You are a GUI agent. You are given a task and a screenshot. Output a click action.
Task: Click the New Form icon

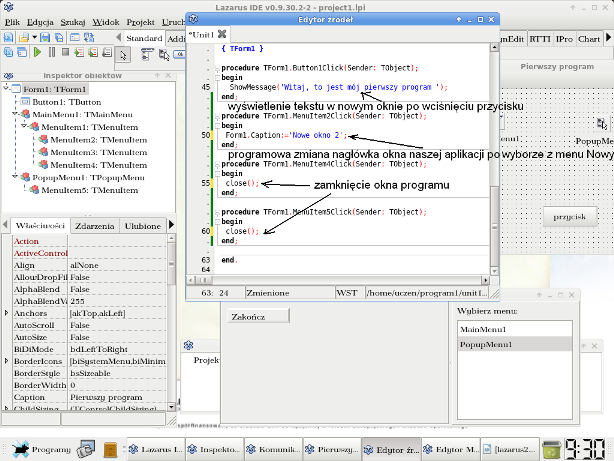coord(74,38)
